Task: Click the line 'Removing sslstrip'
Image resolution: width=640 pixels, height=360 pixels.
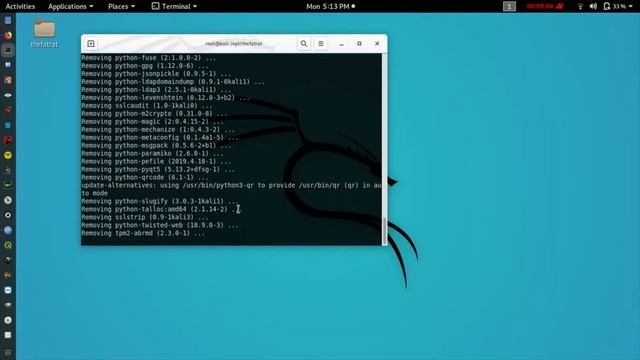Action: coord(145,217)
